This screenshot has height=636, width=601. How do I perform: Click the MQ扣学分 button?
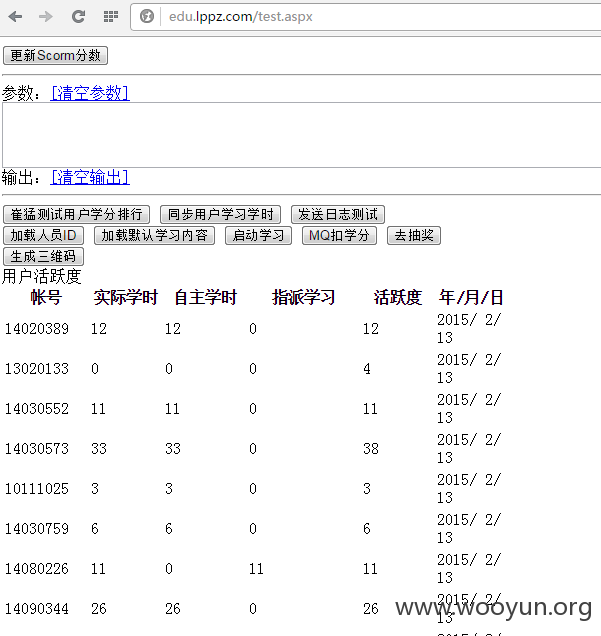(x=339, y=235)
